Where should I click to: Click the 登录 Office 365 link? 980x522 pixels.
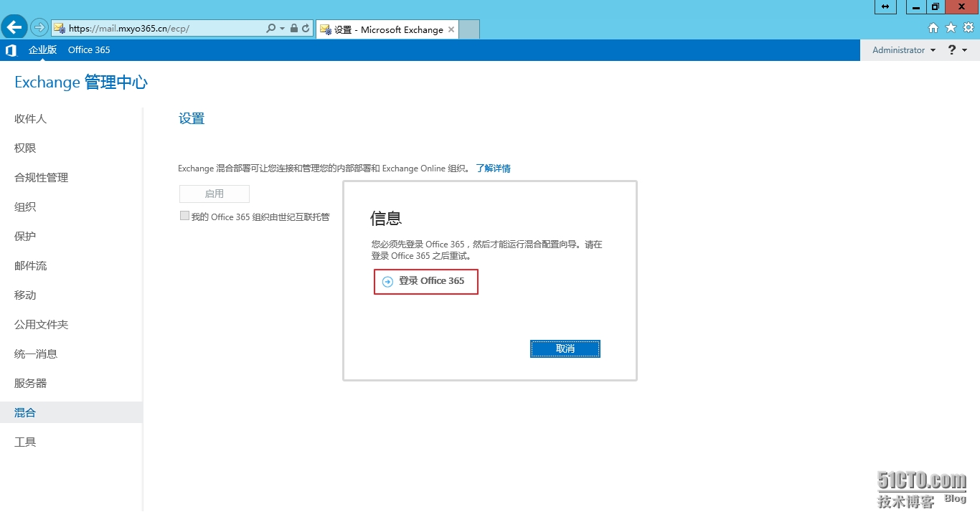[430, 281]
